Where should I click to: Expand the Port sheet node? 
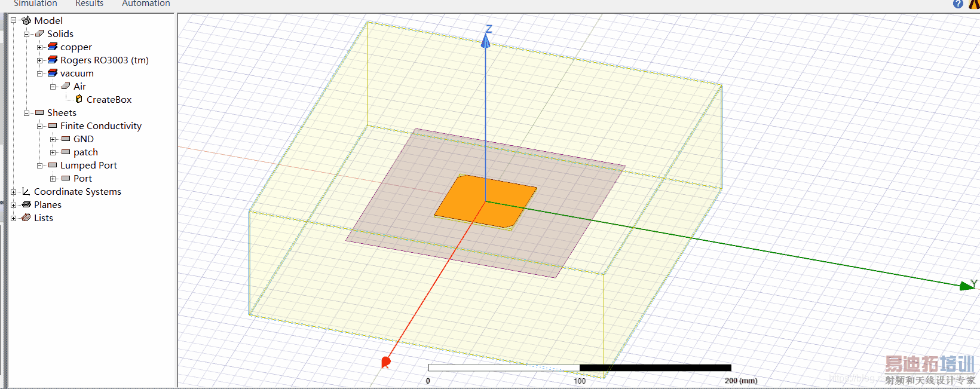pos(53,179)
